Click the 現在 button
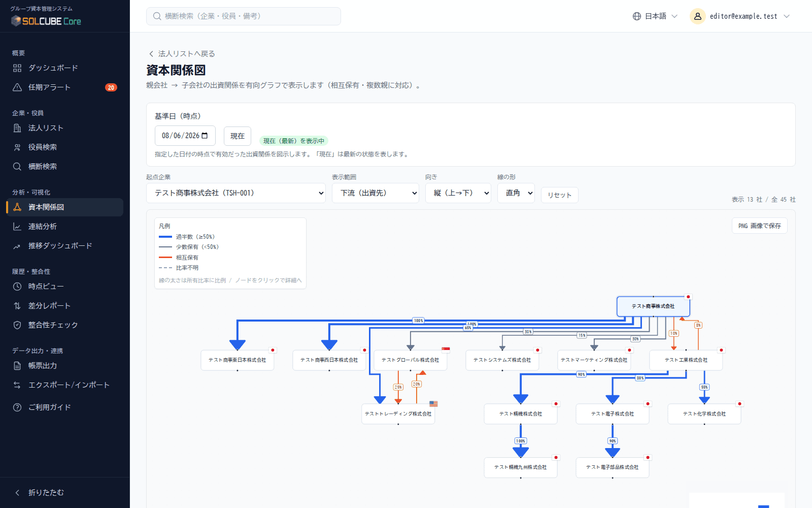Screen dimensions: 812x508 coord(238,136)
